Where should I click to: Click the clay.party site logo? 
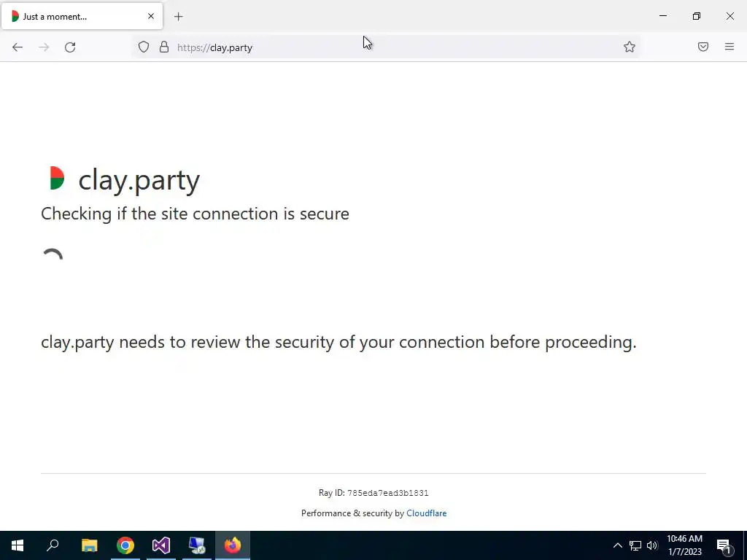tap(57, 178)
